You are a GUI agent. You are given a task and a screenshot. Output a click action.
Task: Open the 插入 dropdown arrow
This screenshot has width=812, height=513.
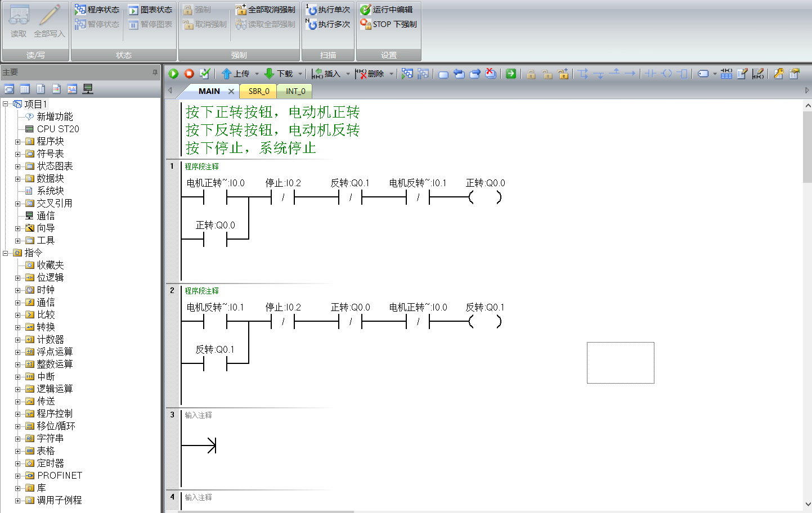[348, 74]
